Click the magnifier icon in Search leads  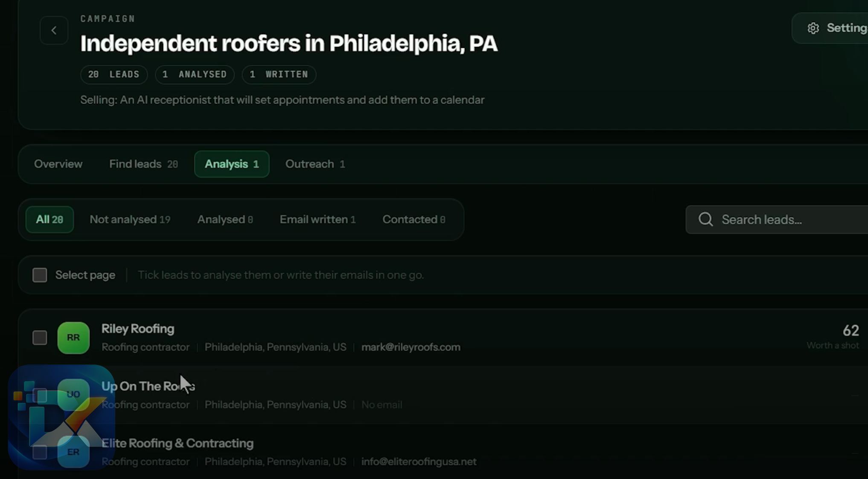pyautogui.click(x=705, y=219)
